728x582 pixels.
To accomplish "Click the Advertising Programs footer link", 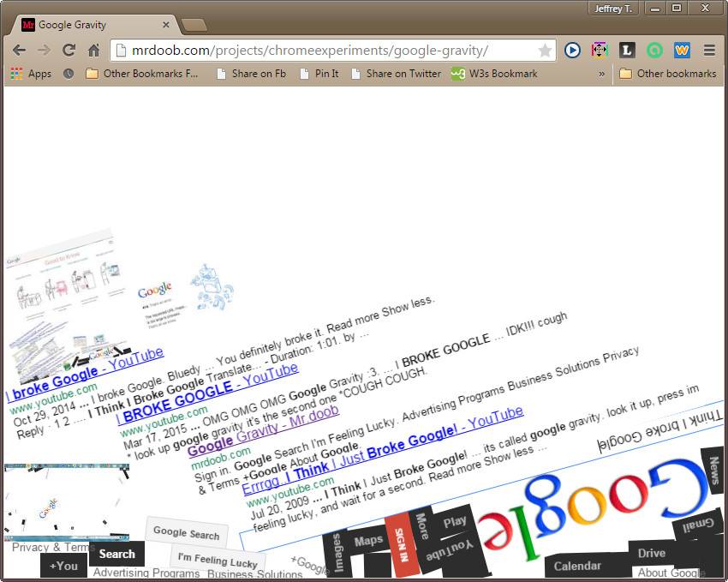I will pyautogui.click(x=146, y=573).
